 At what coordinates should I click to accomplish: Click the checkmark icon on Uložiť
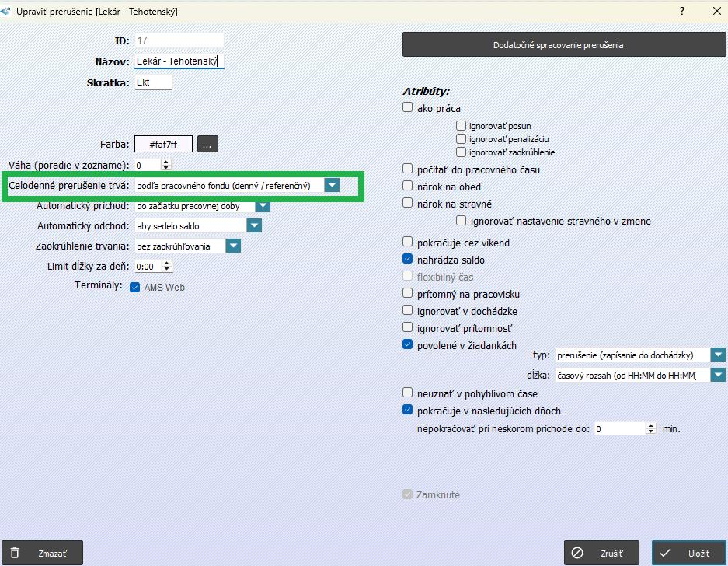pyautogui.click(x=665, y=553)
